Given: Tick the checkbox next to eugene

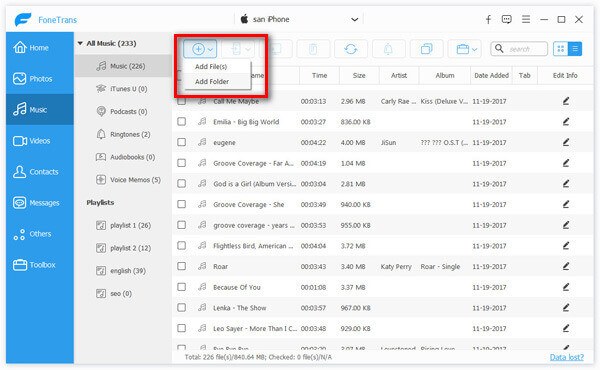Looking at the screenshot, I should [182, 142].
